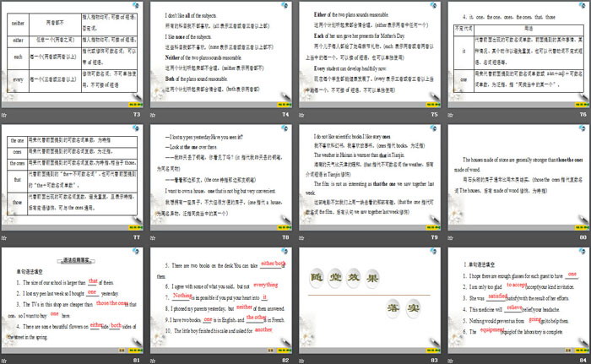Select slide 82 exercise thumbnail

221,301
